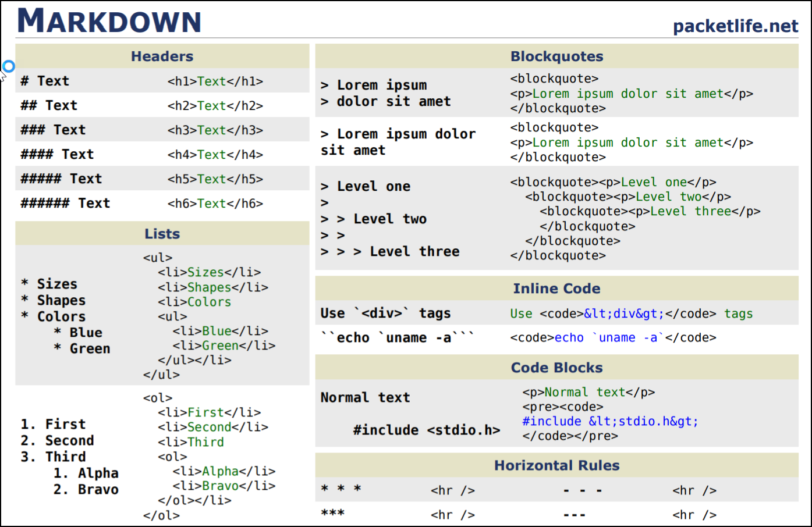This screenshot has height=527, width=812.
Task: Click the <p>Normal text</p> HTML line
Action: tap(588, 392)
